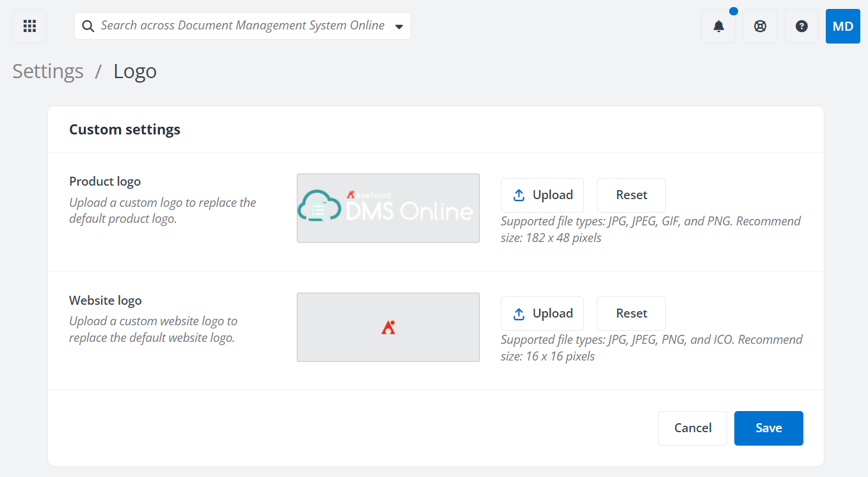
Task: Click the DMS Online product logo preview
Action: [x=388, y=207]
